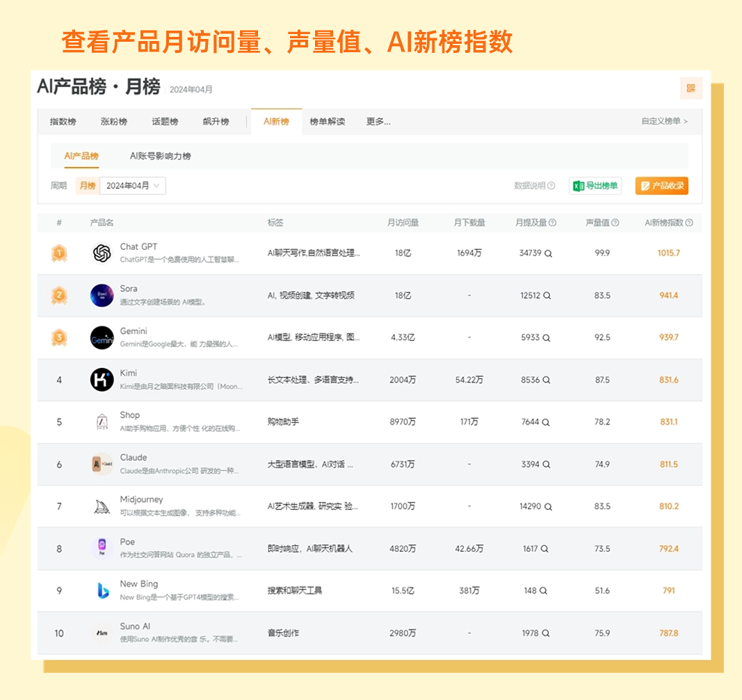The height and width of the screenshot is (700, 742).
Task: Click the 42.66万 downloads cell for Poe
Action: (x=469, y=548)
